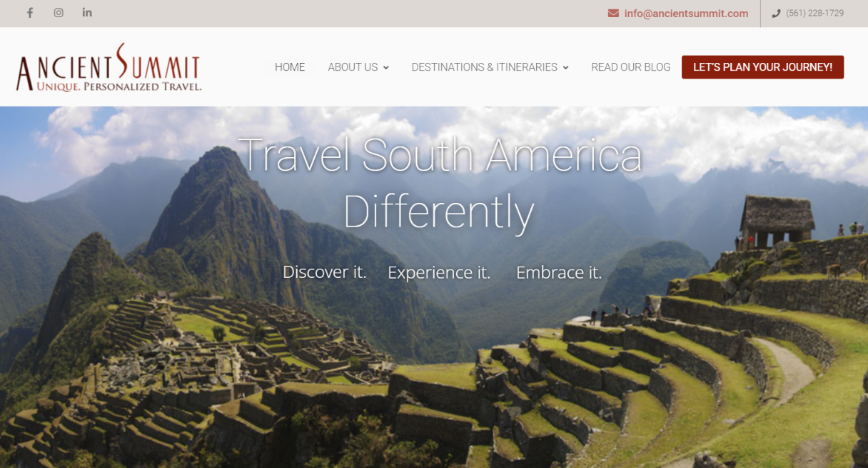Open READ OUR BLOG link

point(631,67)
